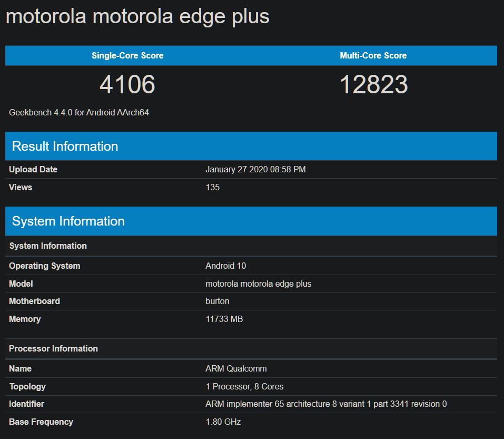Viewport: 504px width, 439px height.
Task: Click the '1.80 GHz' frequency value
Action: (223, 422)
